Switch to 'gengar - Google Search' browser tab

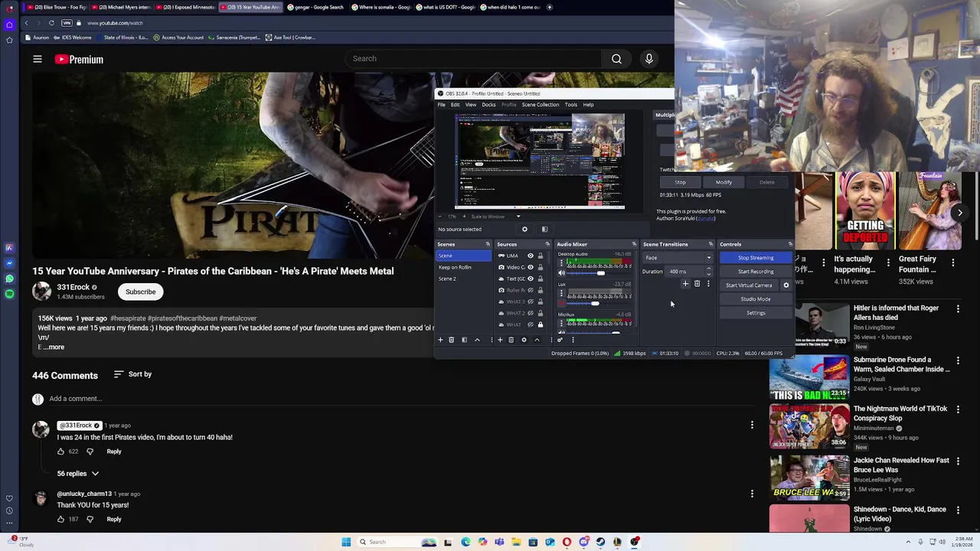coord(315,7)
